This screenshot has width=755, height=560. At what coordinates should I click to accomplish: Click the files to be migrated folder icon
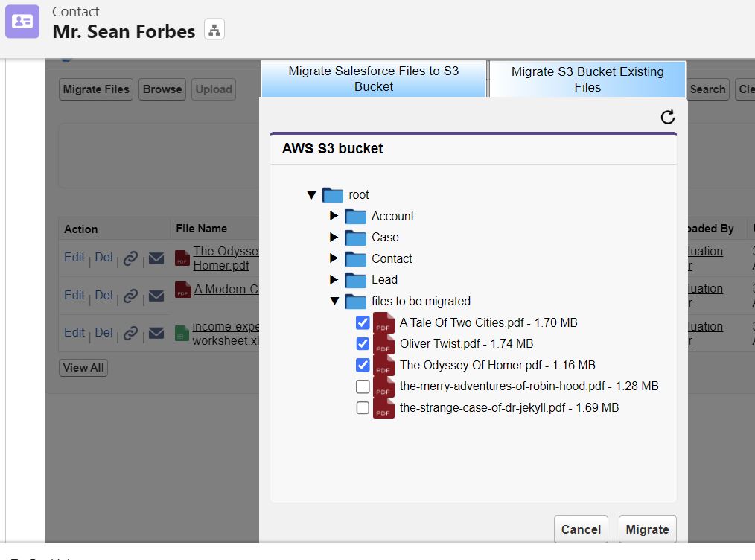click(x=355, y=302)
